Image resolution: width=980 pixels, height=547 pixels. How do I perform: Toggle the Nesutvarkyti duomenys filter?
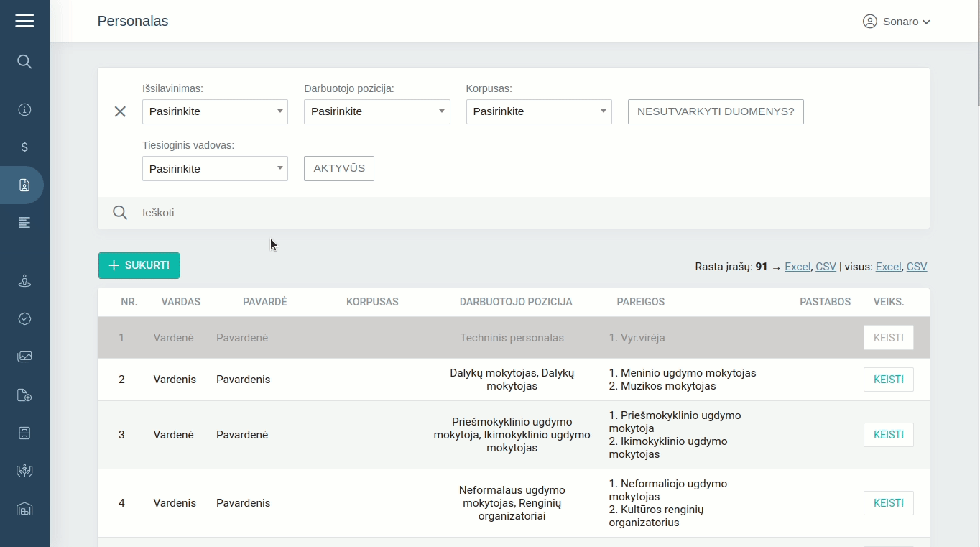[x=715, y=111]
